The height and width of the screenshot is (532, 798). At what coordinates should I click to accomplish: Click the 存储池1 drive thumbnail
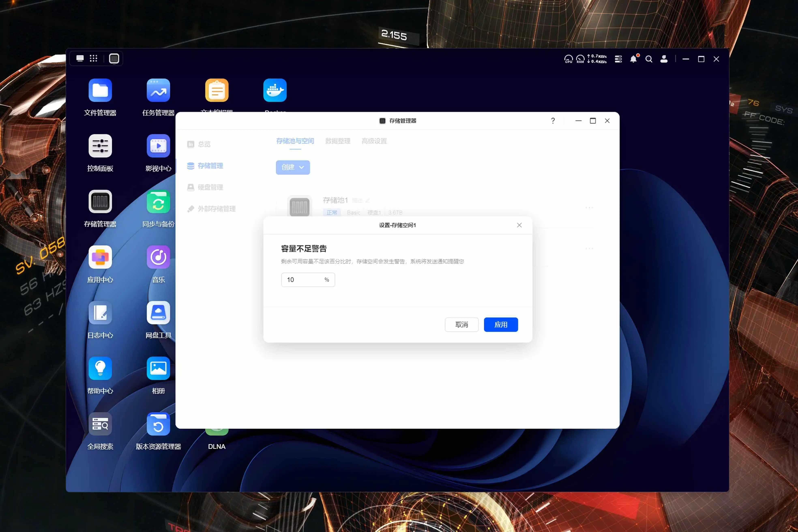tap(300, 207)
